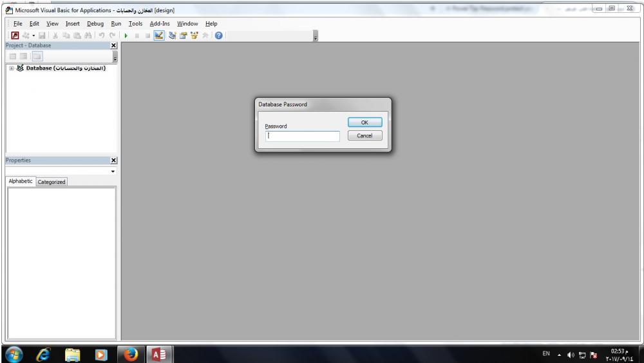The height and width of the screenshot is (363, 644).
Task: Open the Window menu
Action: [187, 24]
